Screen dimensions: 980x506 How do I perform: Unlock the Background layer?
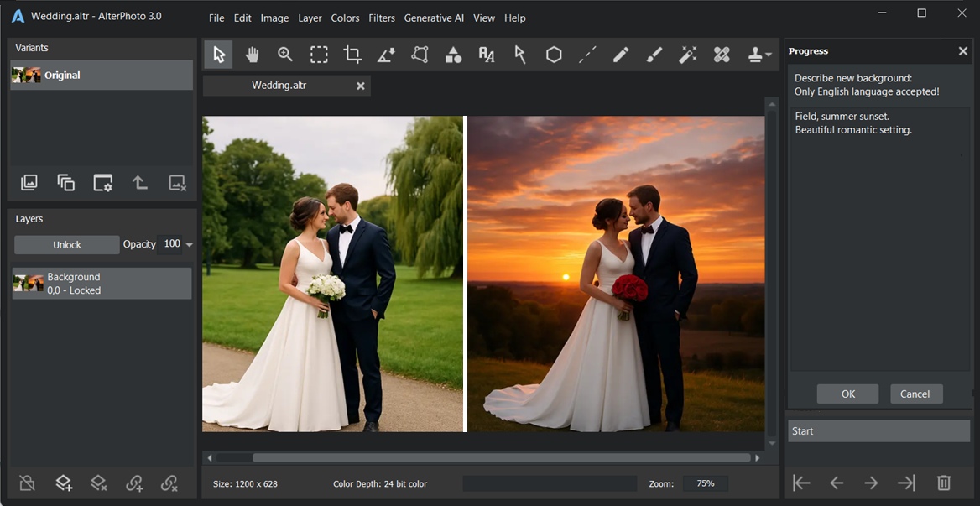(x=66, y=244)
